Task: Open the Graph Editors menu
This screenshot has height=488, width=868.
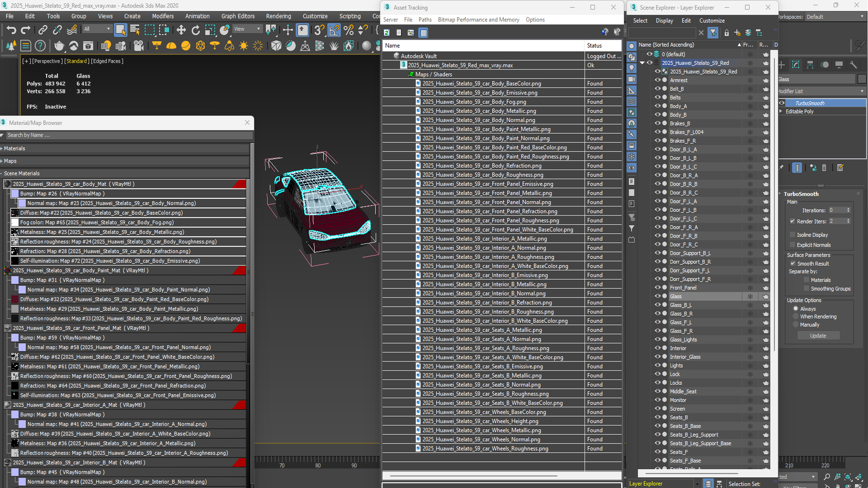Action: coord(238,16)
